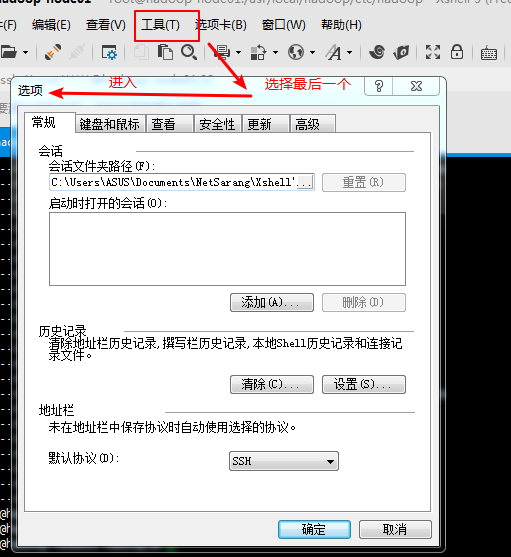Click the font 'A' toolbar icon
Screen dimensions: 511x557
point(334,53)
